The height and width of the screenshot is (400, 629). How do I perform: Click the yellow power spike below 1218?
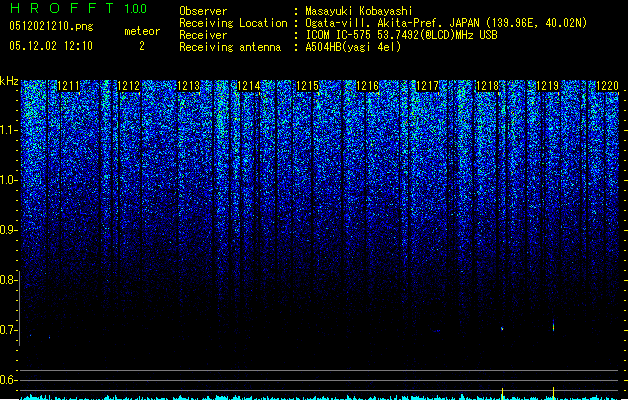[502, 393]
